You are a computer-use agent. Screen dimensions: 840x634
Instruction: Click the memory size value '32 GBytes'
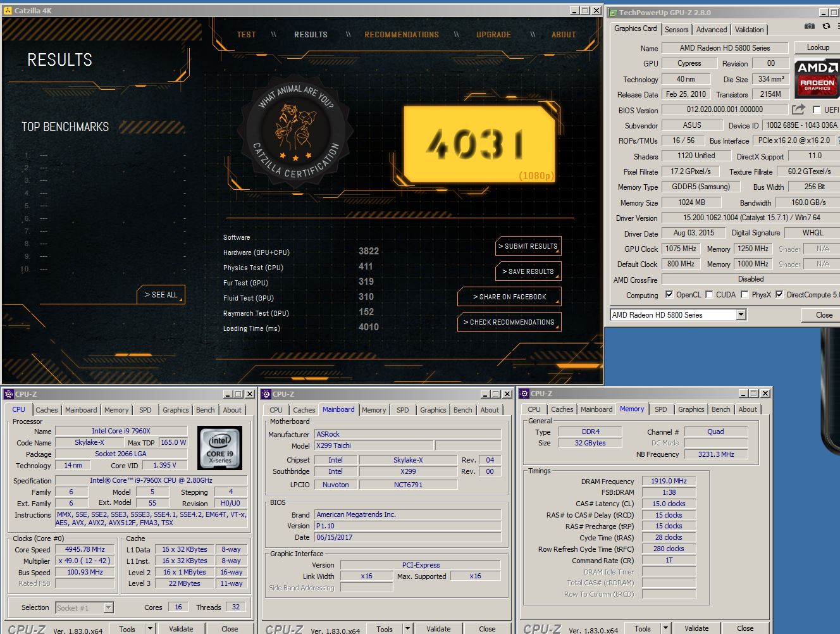coord(590,443)
